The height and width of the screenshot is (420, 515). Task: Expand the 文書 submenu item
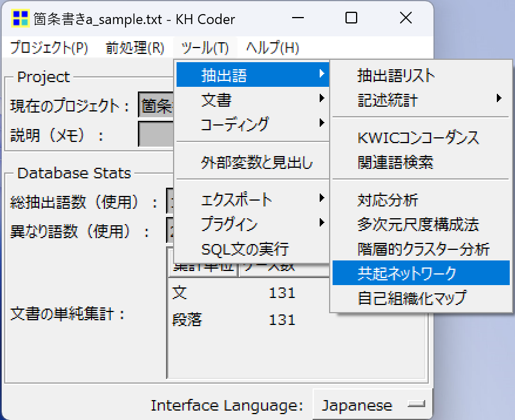pos(253,100)
